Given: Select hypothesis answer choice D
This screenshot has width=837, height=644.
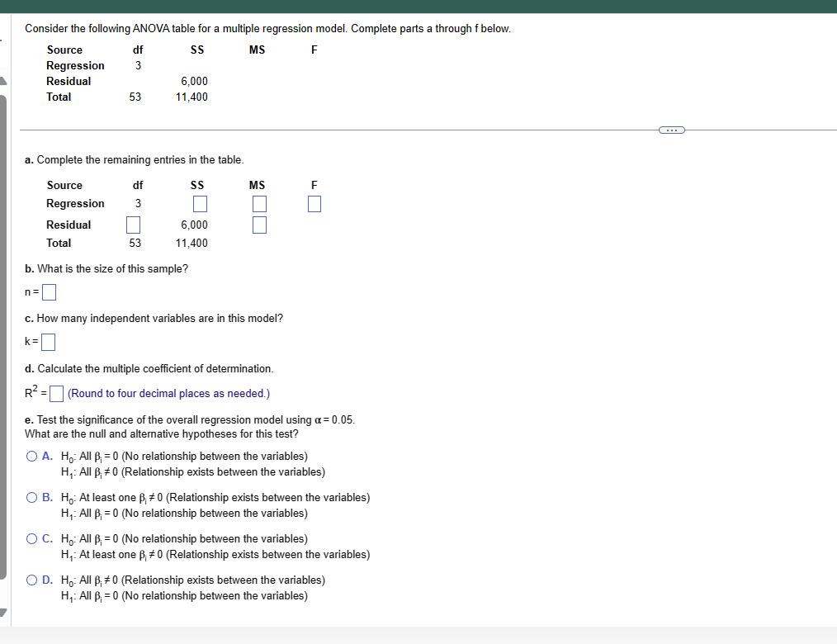Looking at the screenshot, I should [30, 580].
